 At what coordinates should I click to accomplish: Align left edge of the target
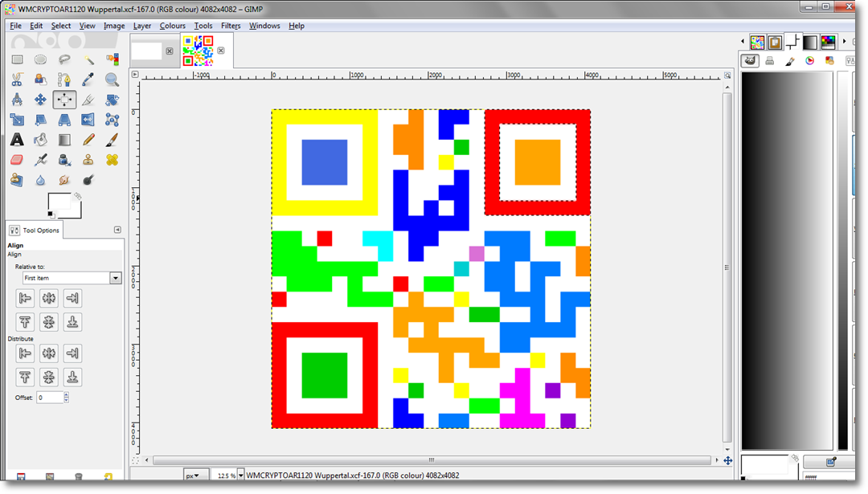[x=25, y=298]
